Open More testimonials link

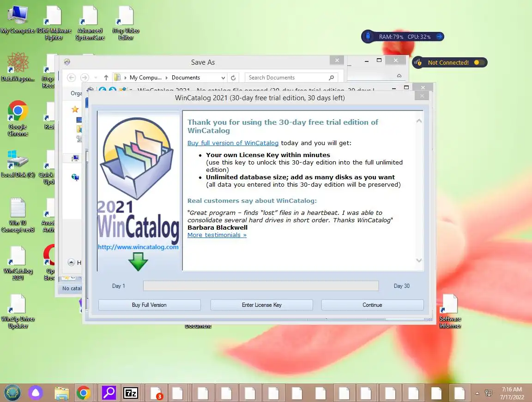click(x=217, y=235)
